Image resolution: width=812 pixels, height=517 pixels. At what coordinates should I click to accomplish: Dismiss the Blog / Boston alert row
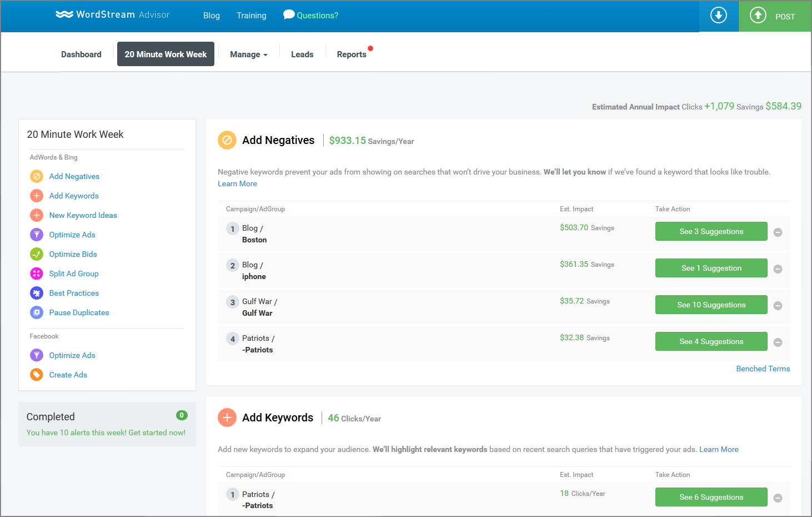778,232
